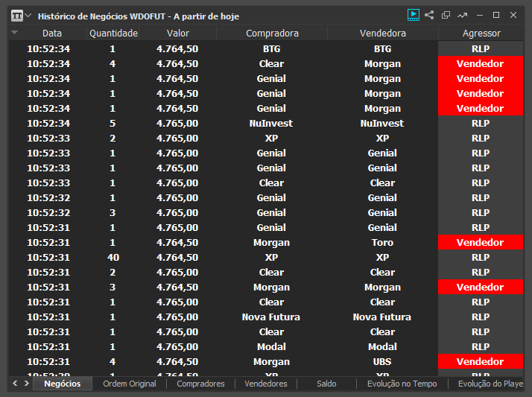Select red Vendedor cell in Morgan/UBS row
Viewport: 532px width, 397px height.
(481, 362)
